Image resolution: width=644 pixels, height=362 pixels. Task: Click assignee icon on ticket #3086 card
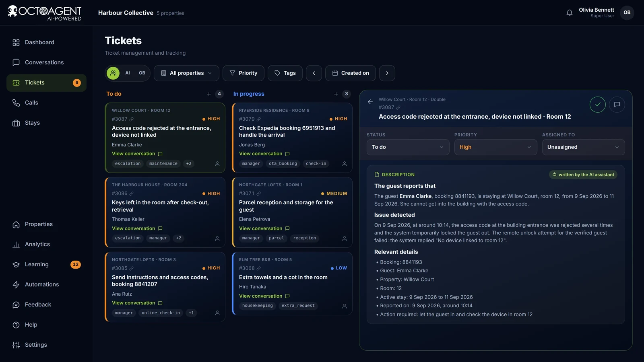tap(217, 239)
